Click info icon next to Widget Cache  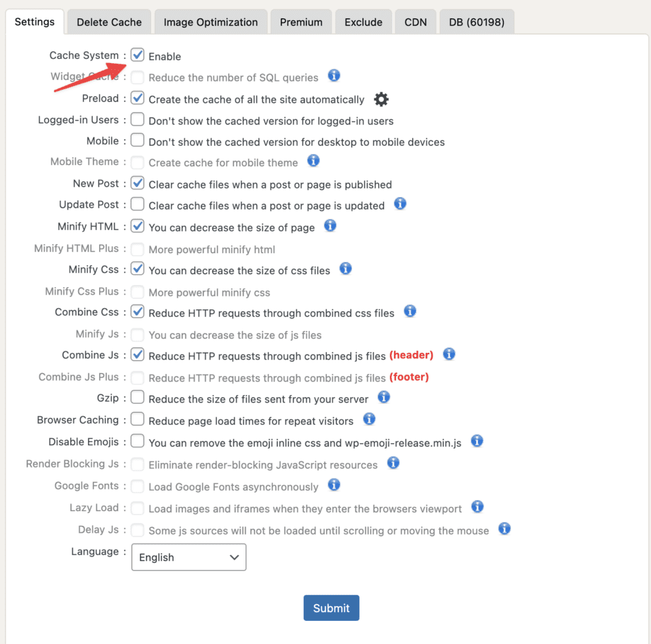(334, 75)
